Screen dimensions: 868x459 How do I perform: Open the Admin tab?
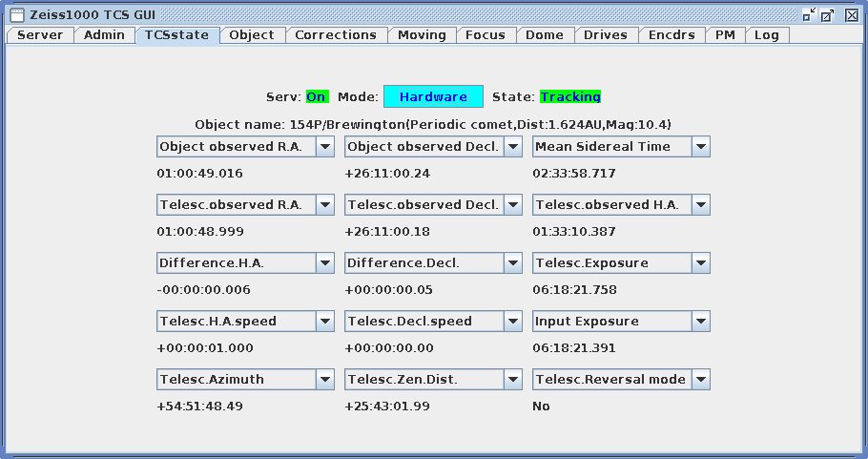click(x=104, y=35)
